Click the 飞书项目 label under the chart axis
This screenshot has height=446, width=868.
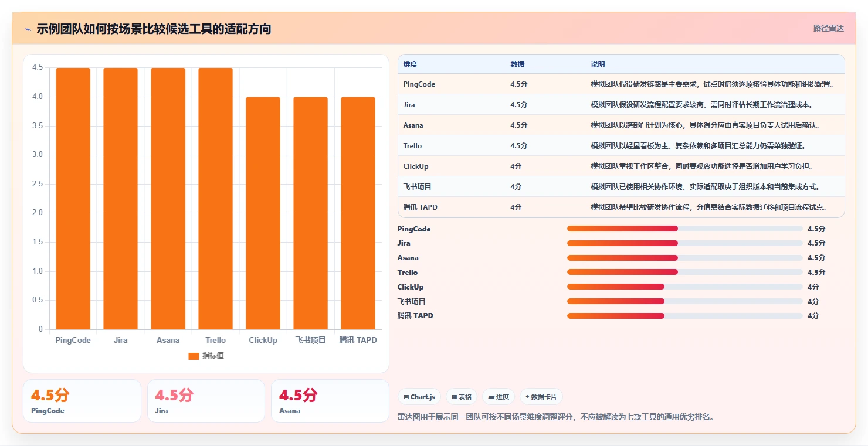310,340
